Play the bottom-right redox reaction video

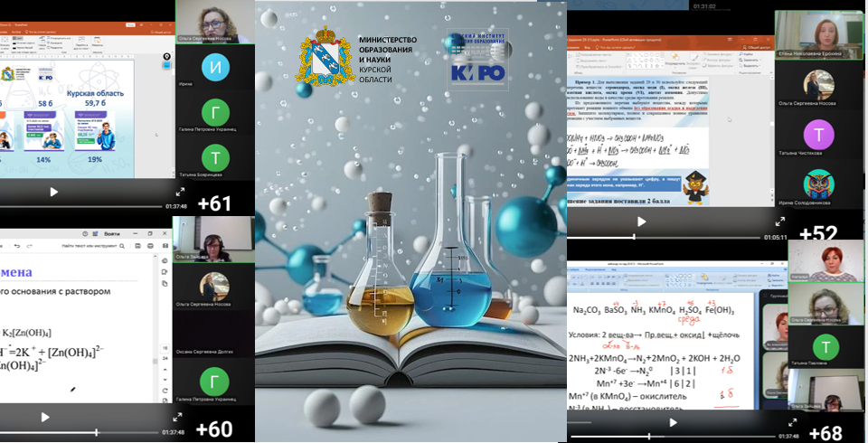(x=672, y=422)
